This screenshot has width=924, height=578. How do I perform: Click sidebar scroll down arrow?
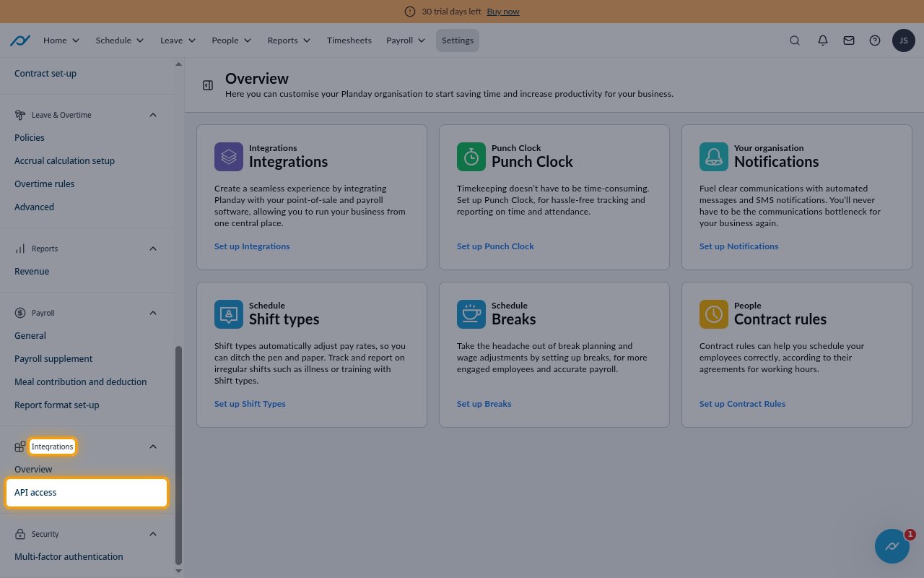[179, 571]
